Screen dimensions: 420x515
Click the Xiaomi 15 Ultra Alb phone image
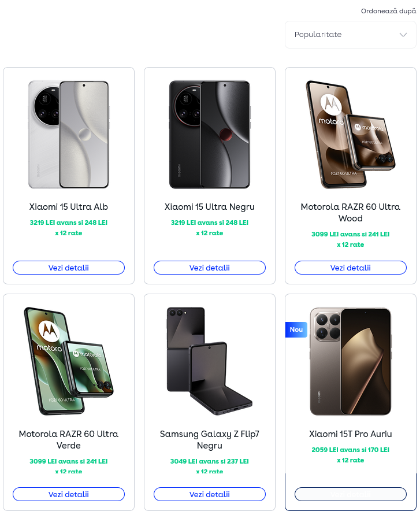[69, 135]
